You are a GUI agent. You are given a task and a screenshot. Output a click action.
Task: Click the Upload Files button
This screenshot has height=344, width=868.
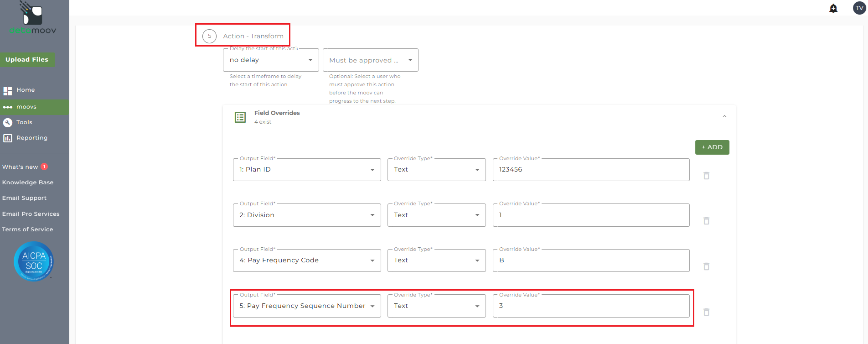pos(27,60)
